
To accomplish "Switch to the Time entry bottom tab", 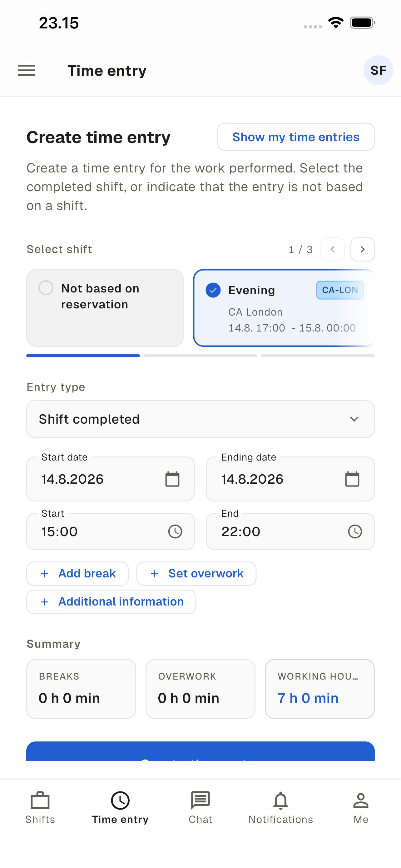I will [x=120, y=807].
